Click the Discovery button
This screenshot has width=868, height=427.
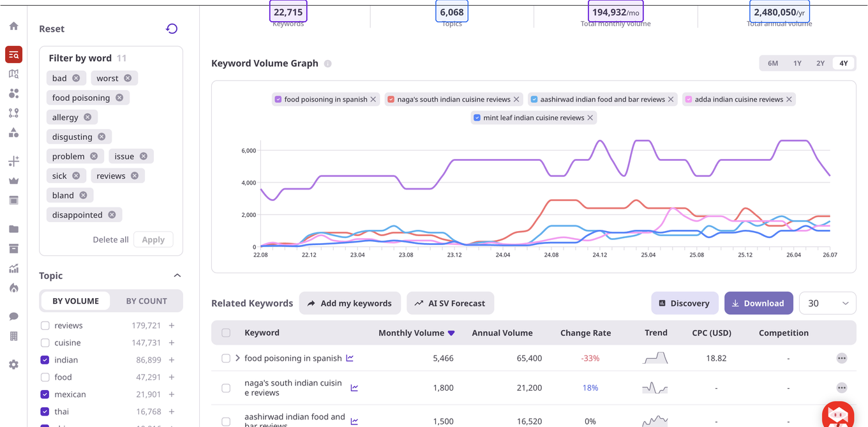[x=685, y=303]
